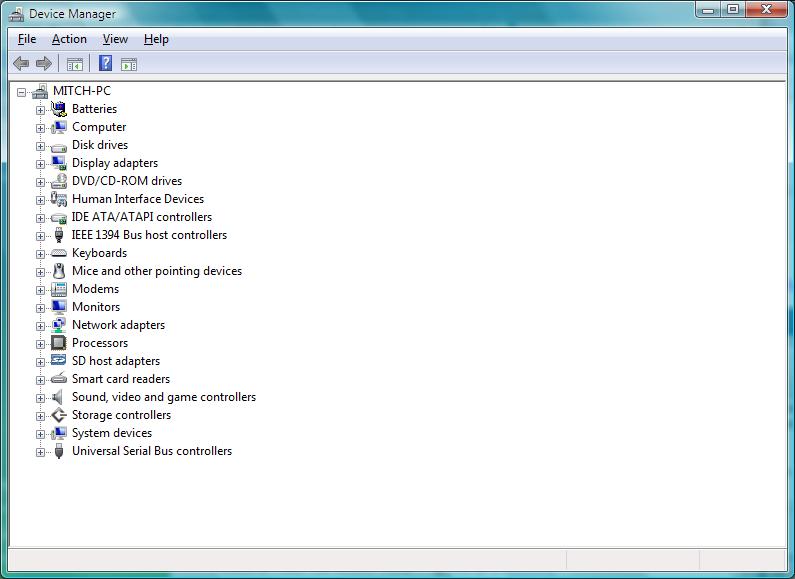Open the Help menu
Image resolution: width=795 pixels, height=579 pixels.
pyautogui.click(x=156, y=39)
